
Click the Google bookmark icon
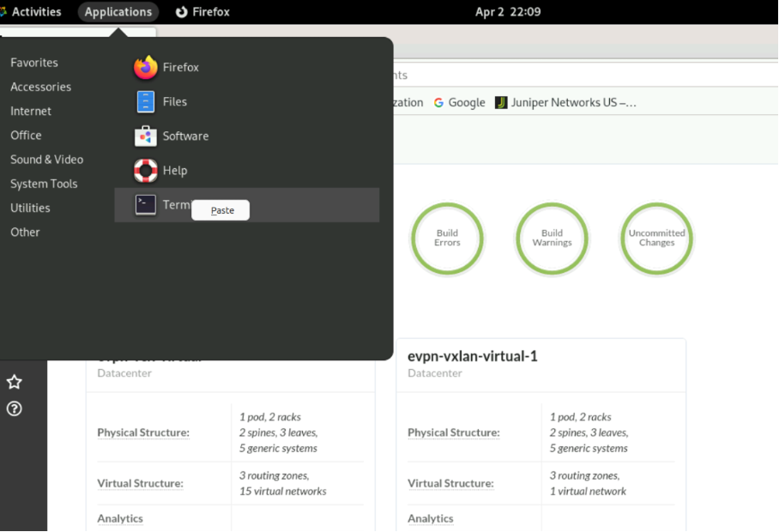(x=439, y=103)
